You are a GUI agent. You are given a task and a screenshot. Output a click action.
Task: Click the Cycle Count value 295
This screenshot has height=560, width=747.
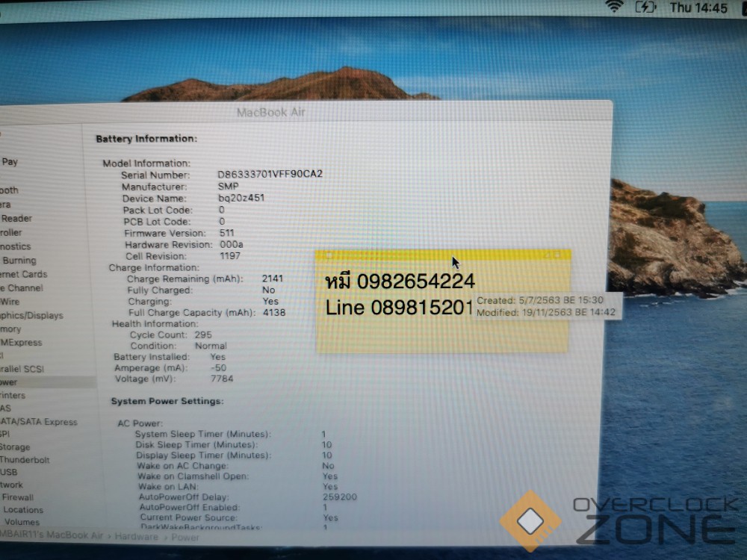pyautogui.click(x=203, y=335)
